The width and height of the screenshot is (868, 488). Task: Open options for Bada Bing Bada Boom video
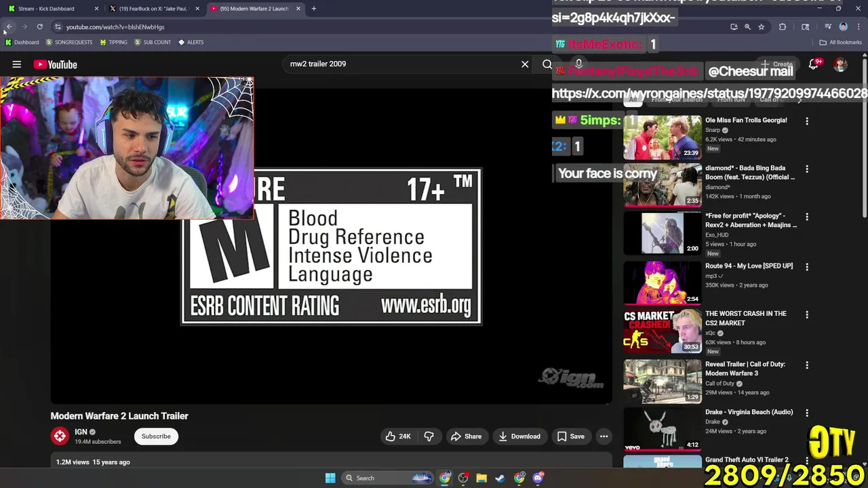[807, 169]
